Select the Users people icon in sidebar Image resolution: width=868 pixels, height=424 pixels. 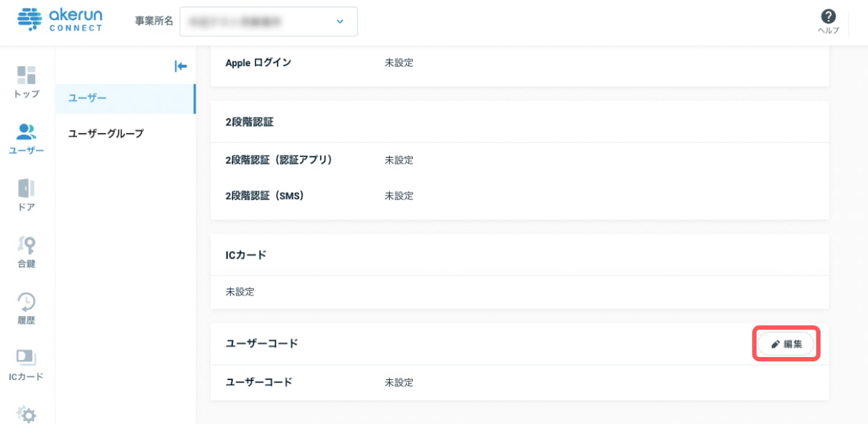tap(27, 132)
